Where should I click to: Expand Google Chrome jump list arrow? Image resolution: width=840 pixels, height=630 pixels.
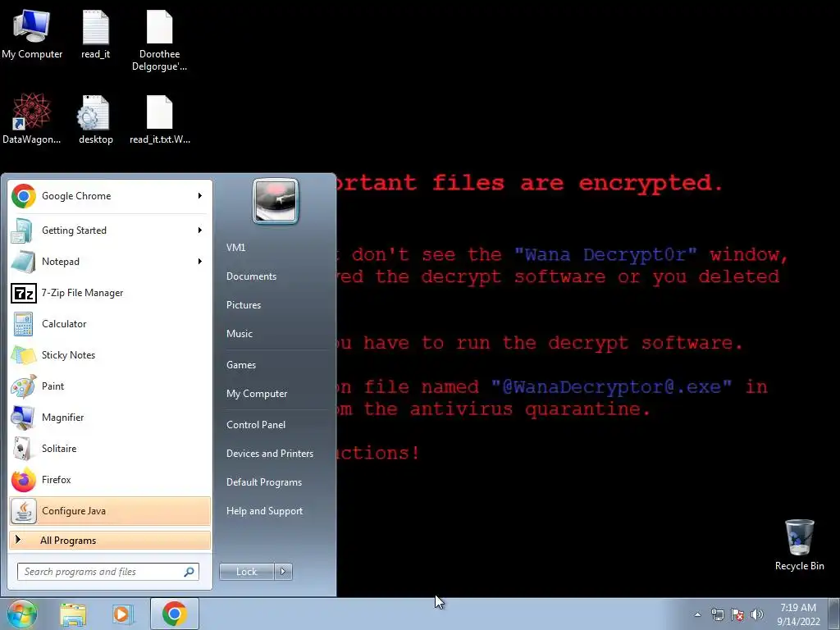(x=200, y=196)
